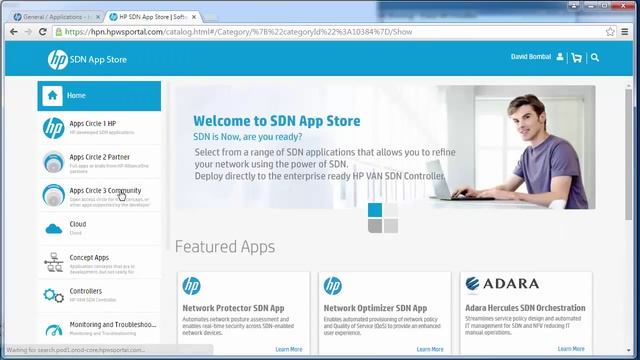Click Controllers gears icon

(53, 296)
